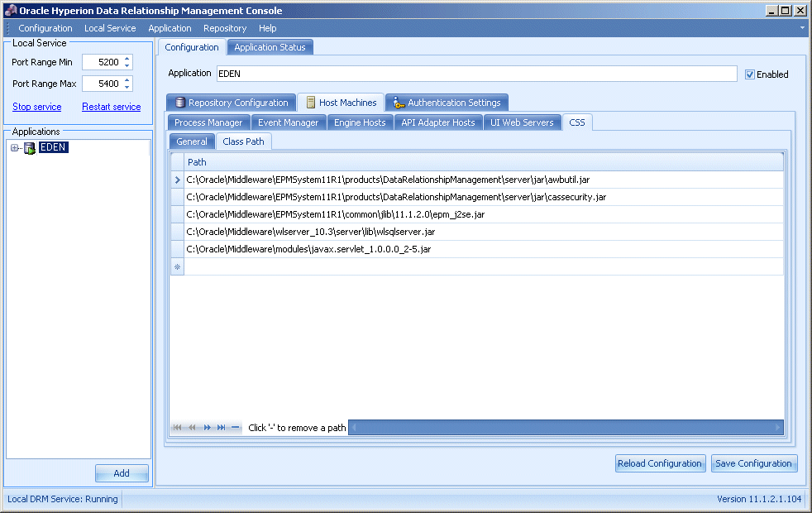Screen dimensions: 812x513
Task: Increase Port Range Max value
Action: tap(127, 79)
